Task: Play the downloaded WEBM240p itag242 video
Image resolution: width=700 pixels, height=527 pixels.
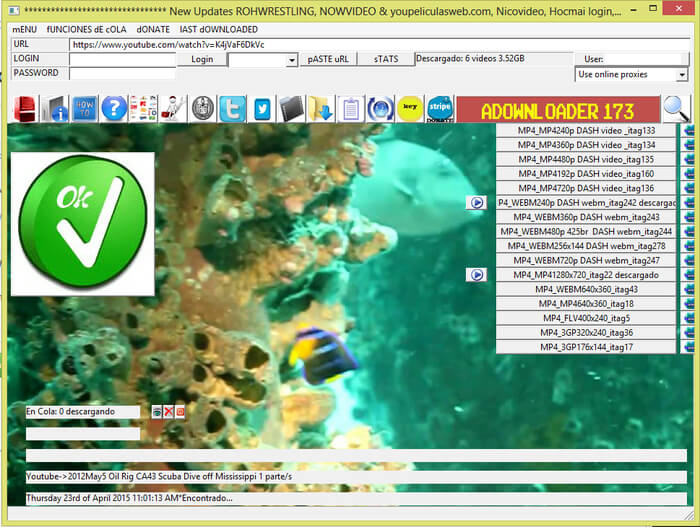Action: tap(477, 202)
